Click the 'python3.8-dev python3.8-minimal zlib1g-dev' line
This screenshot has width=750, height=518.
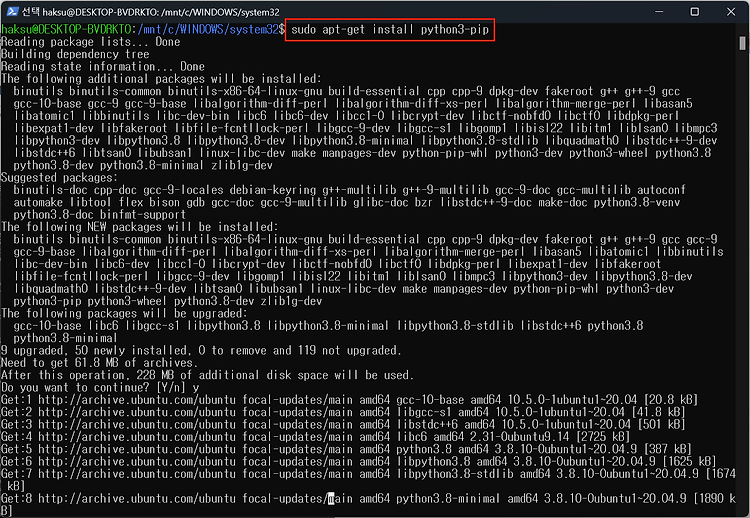coord(143,165)
